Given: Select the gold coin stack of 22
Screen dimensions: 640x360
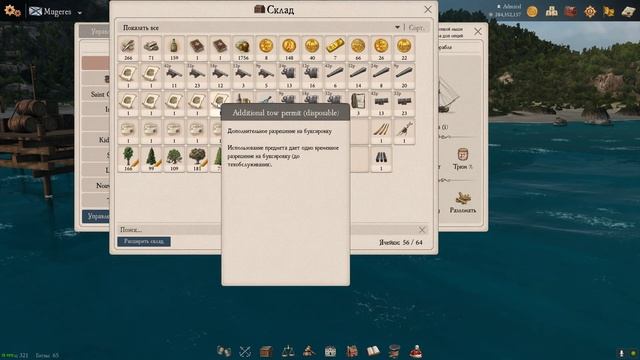Looking at the screenshot, I should tap(404, 48).
